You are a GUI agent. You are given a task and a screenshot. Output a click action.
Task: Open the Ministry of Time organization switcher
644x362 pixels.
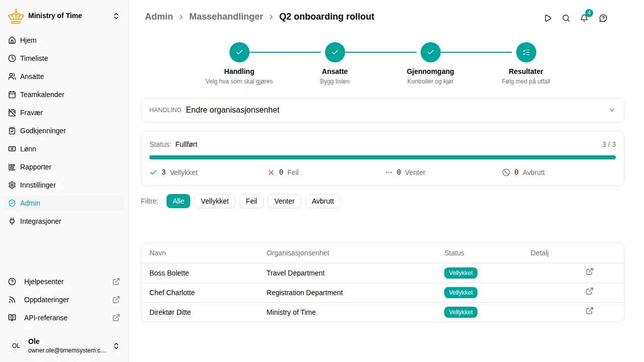point(64,16)
